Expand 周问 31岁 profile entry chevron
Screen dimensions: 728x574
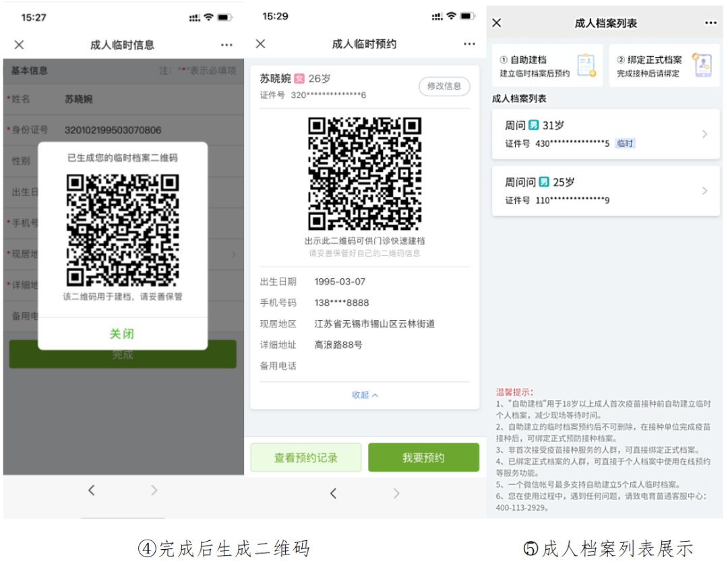704,134
